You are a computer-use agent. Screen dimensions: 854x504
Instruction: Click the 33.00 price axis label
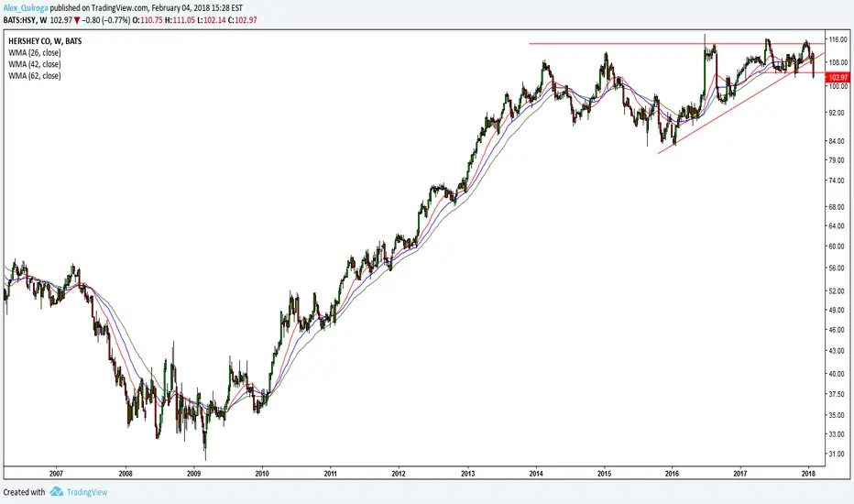click(x=838, y=434)
